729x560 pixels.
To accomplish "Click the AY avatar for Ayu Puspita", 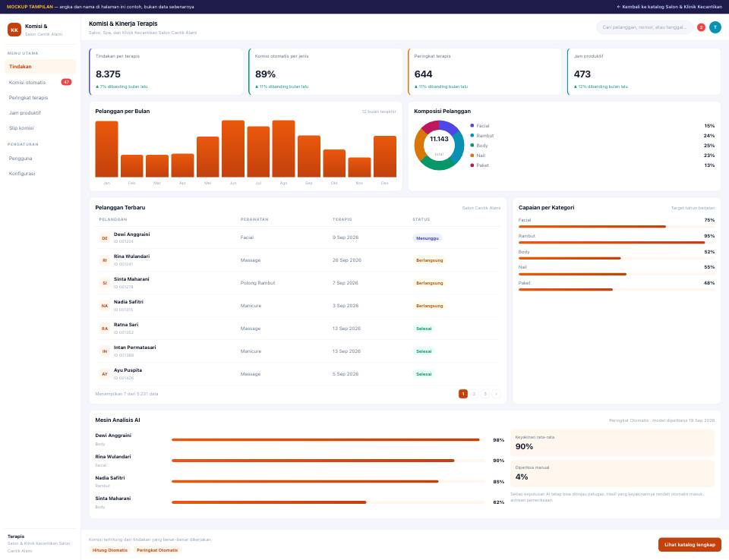I will click(105, 374).
